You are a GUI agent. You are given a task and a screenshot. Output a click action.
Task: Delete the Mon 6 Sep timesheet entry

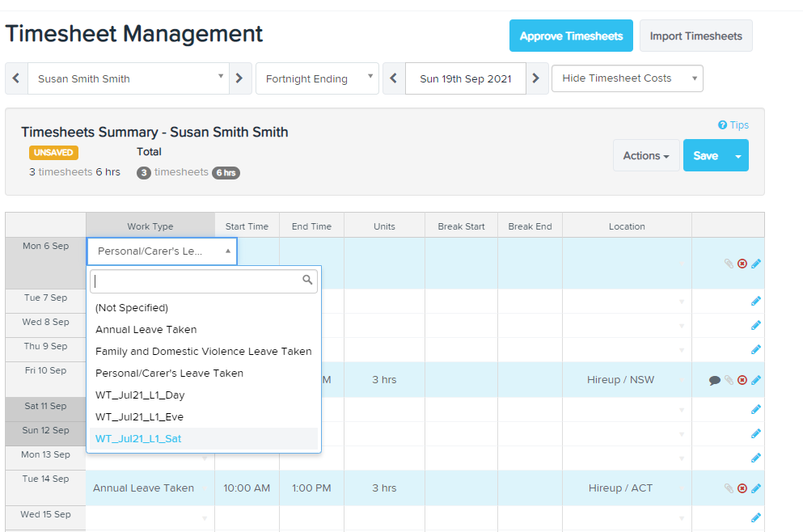(x=742, y=263)
